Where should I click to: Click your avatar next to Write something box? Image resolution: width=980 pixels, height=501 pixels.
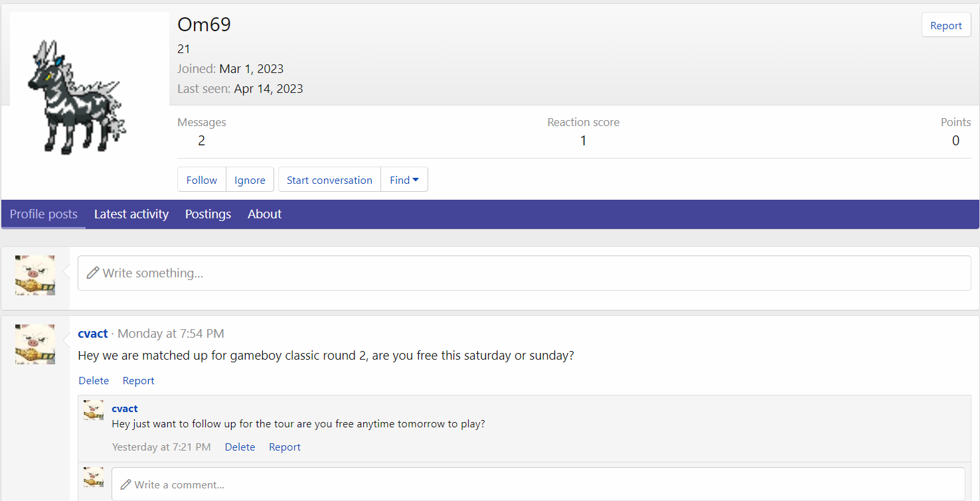pyautogui.click(x=35, y=275)
